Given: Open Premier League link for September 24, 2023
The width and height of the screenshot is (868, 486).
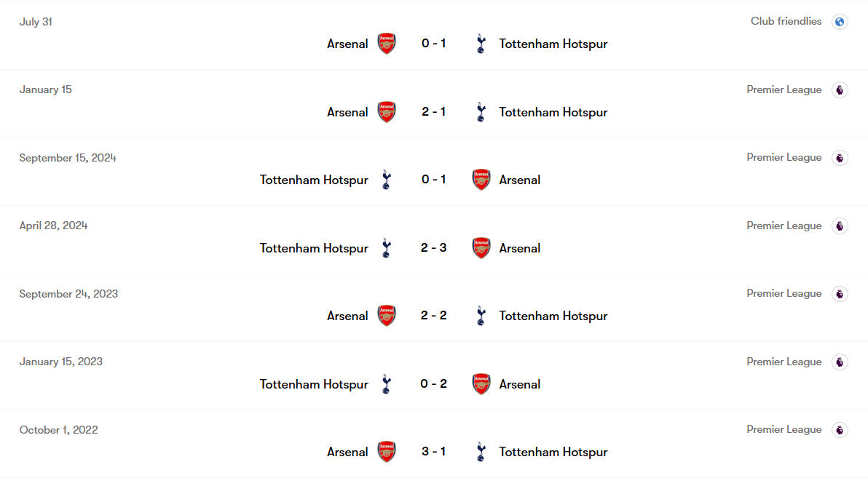Looking at the screenshot, I should [784, 294].
